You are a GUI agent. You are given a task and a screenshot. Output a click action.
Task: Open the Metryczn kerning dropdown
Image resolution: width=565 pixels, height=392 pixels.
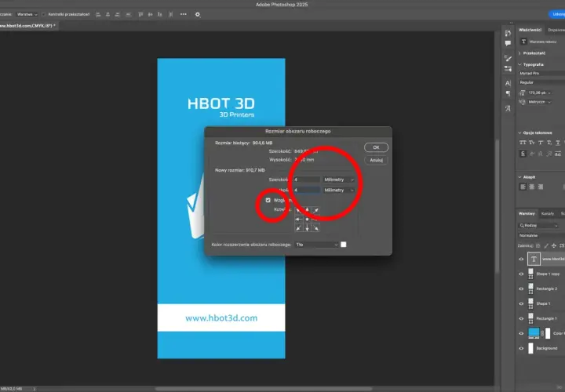tap(540, 102)
